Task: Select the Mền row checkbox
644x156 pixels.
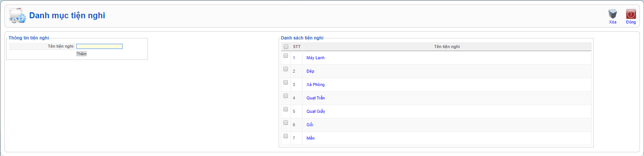Action: [286, 136]
